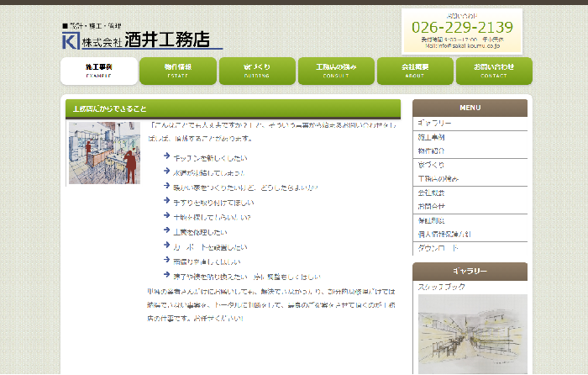Go to the 家づくり BUILDING tab

click(257, 71)
